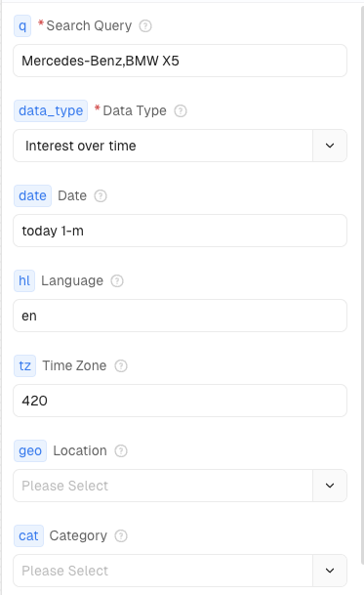Click help icon beside Search Query
This screenshot has height=595, width=364.
pos(145,25)
